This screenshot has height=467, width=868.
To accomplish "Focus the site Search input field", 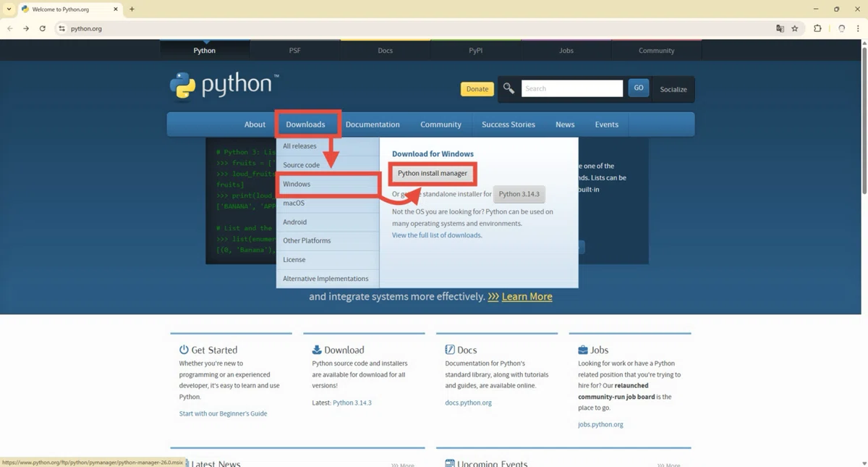I will pos(571,88).
